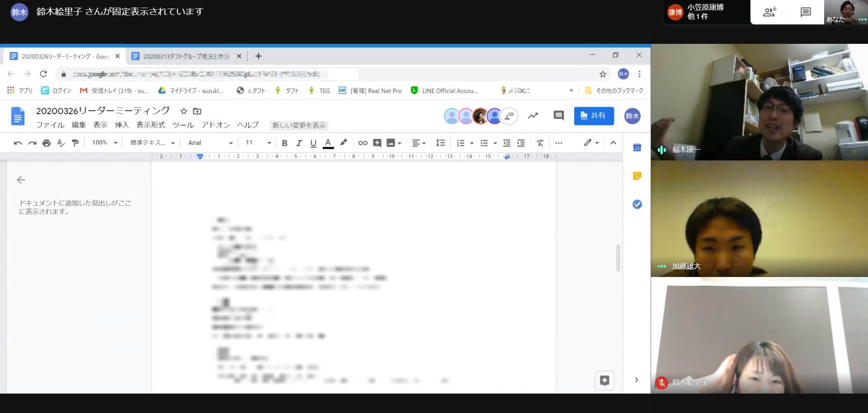Open the 挿入 menu

tap(121, 125)
